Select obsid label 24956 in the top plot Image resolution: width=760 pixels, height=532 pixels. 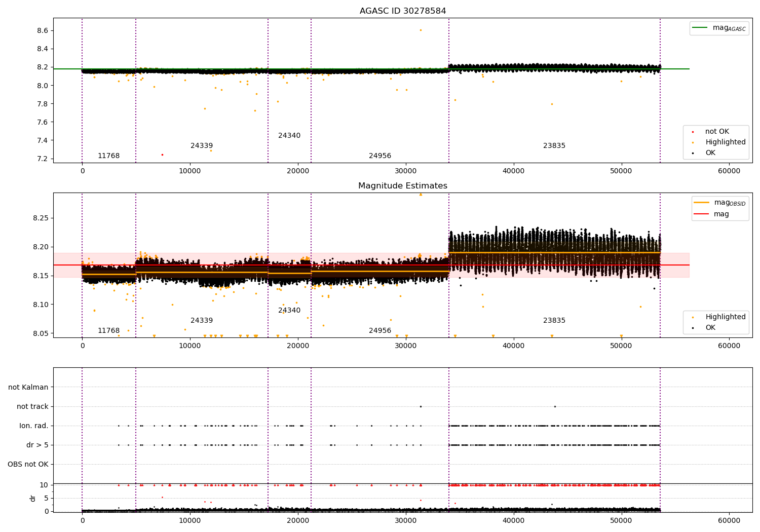pyautogui.click(x=380, y=156)
